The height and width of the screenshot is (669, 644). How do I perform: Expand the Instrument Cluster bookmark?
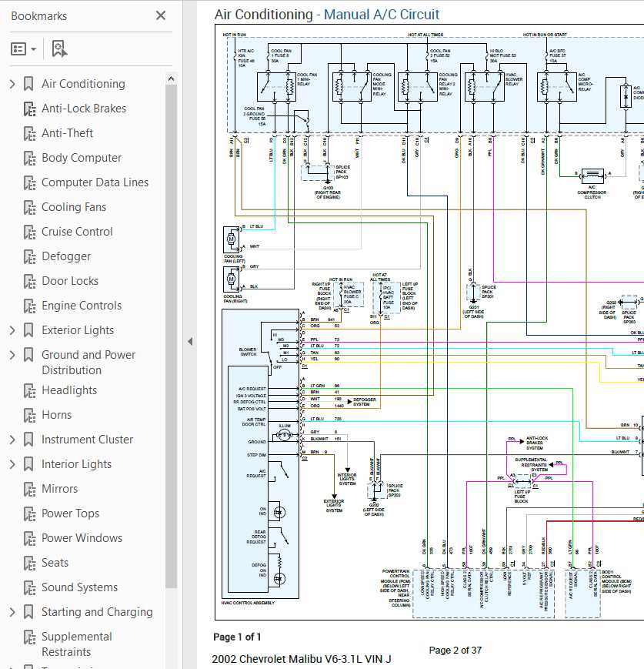point(12,440)
